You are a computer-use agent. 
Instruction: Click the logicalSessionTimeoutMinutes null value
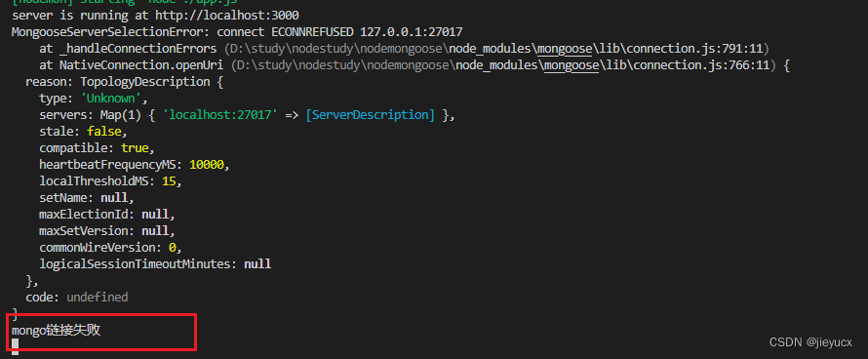257,263
